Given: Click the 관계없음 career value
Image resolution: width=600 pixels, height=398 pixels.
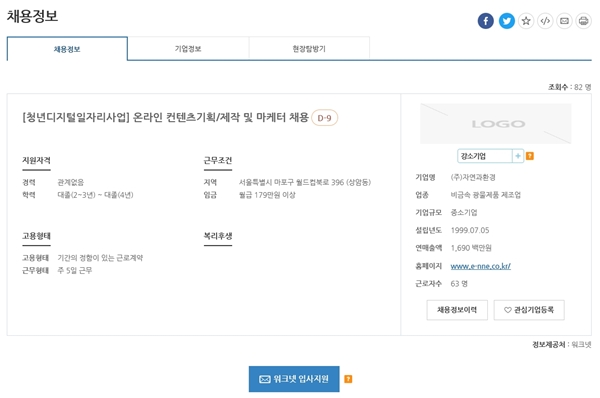Looking at the screenshot, I should 70,182.
